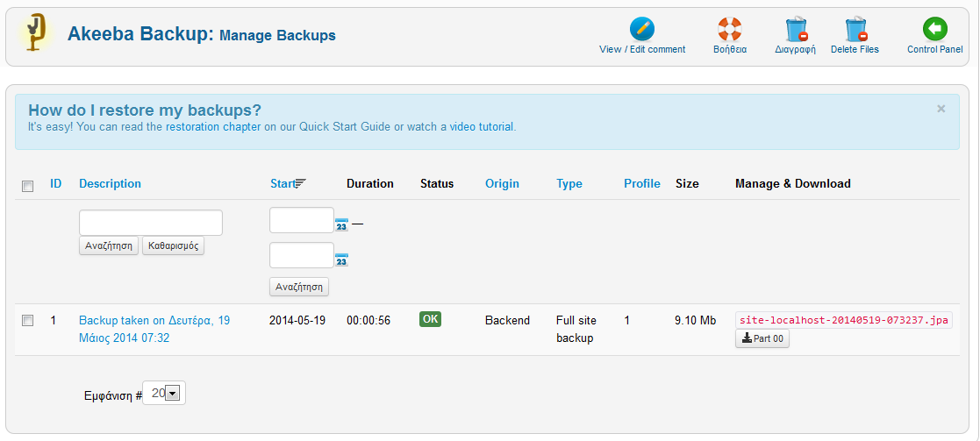Click the How do I restore my backups heading

click(145, 110)
